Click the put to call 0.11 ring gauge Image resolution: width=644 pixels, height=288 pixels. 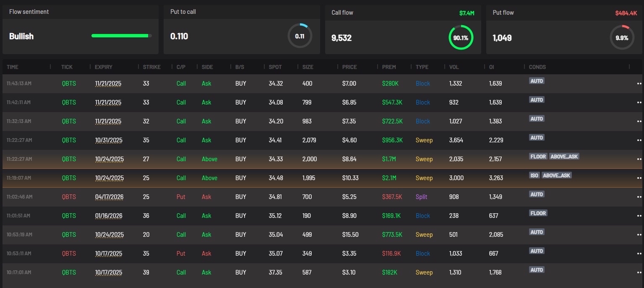click(300, 36)
